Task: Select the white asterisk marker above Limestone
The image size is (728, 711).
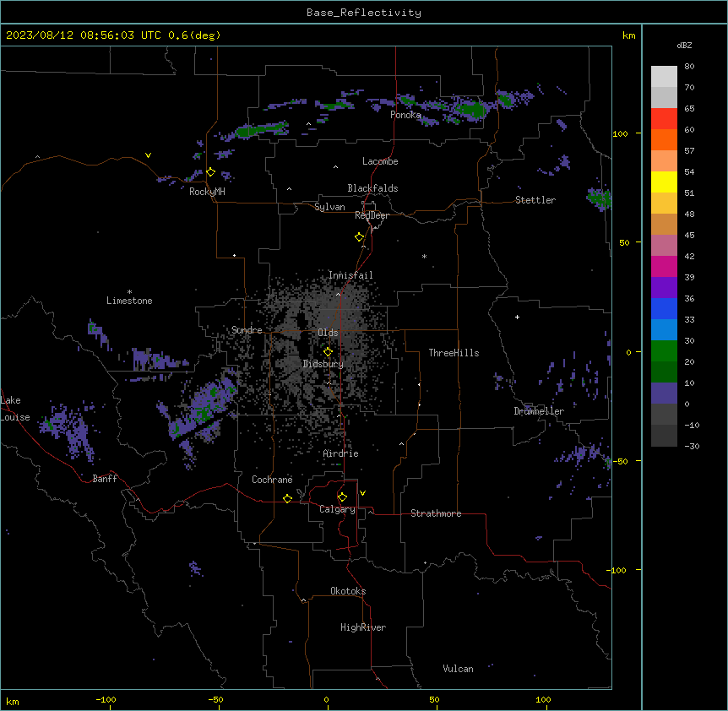Action: [x=129, y=292]
